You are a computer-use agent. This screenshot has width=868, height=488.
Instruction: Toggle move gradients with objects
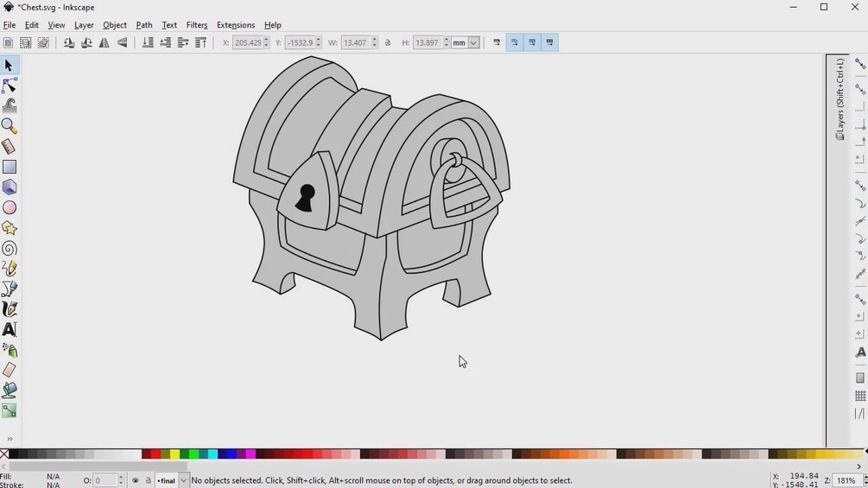tap(532, 42)
